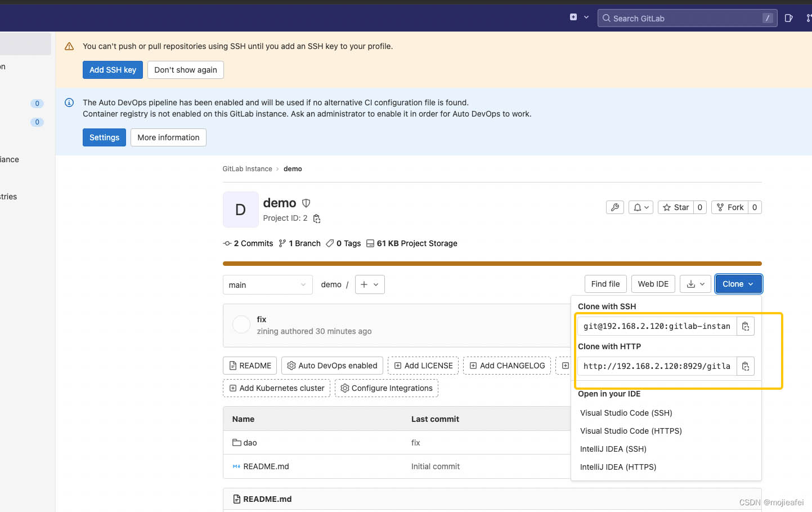Screen dimensions: 812x512
Task: Copy the HTTP clone URL
Action: [746, 366]
